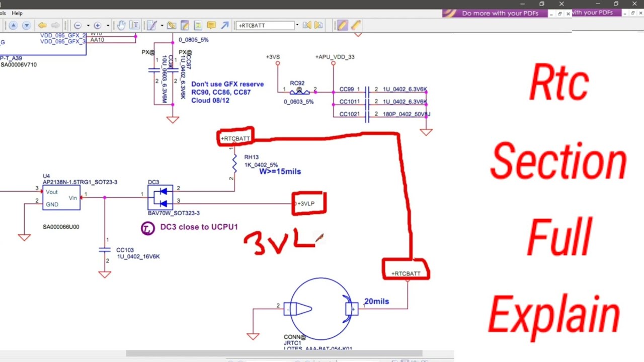
Task: Click the horizontal scrollbar thumb
Action: tap(274, 353)
